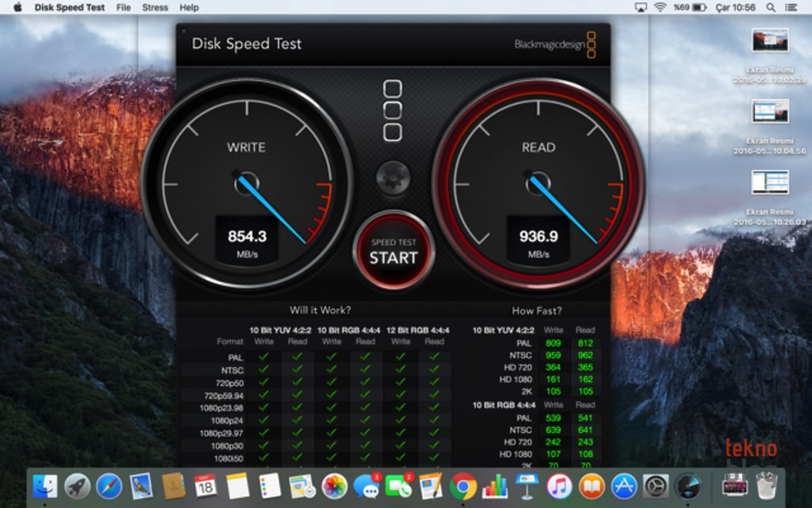
Task: Open Spotlight search magnifier
Action: [x=771, y=7]
